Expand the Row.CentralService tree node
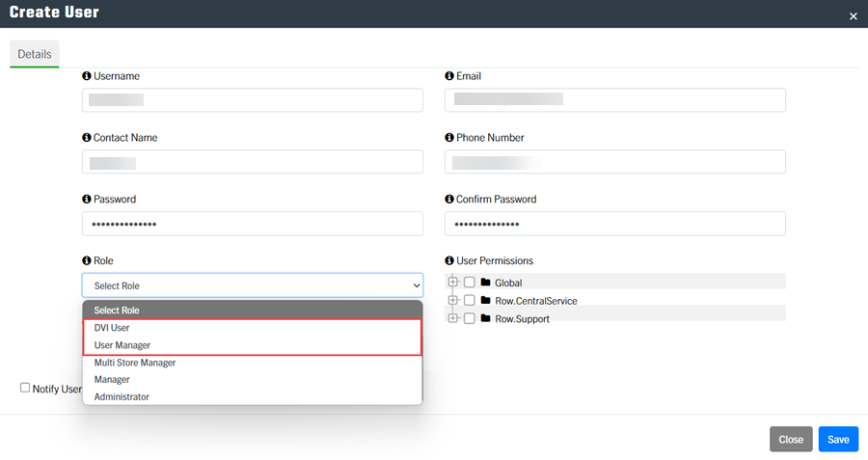868x460 pixels. pyautogui.click(x=453, y=301)
